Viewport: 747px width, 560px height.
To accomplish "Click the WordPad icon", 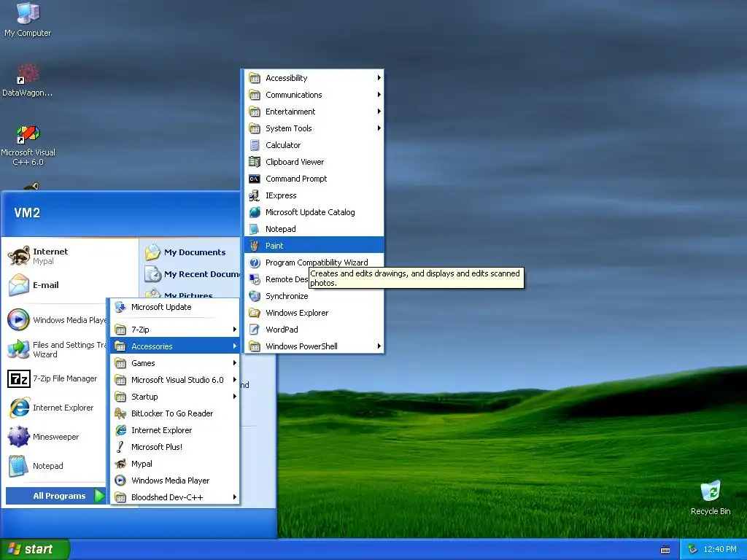I will [x=255, y=330].
